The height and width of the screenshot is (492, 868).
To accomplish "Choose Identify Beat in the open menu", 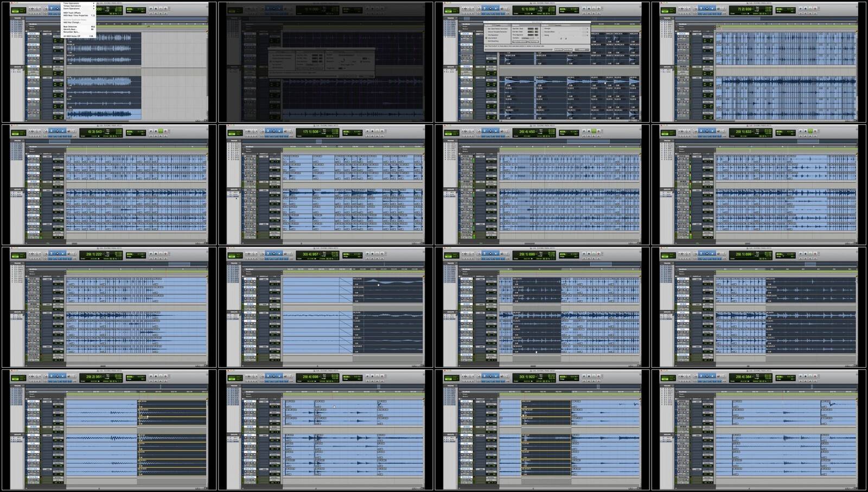I will (70, 29).
